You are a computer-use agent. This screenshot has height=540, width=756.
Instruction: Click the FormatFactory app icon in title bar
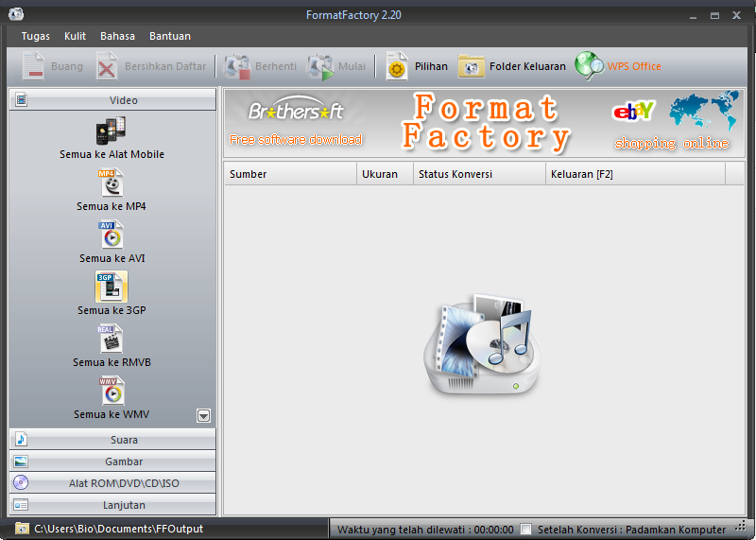point(16,14)
